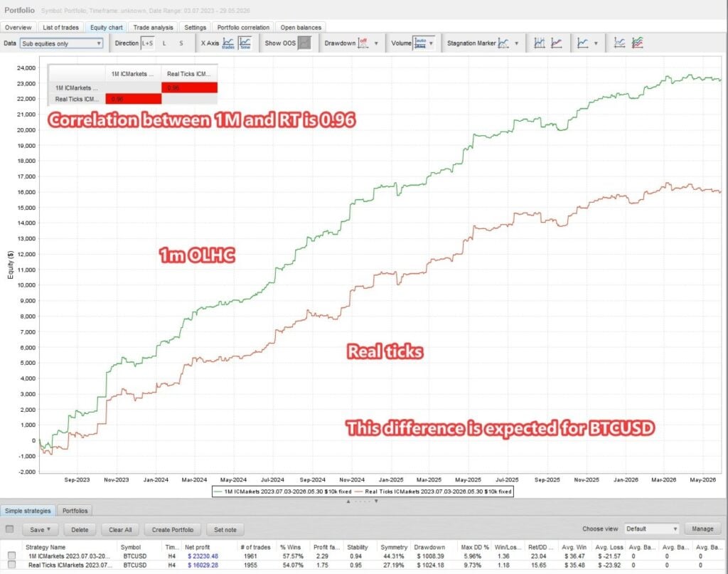
Task: Click the Delete button
Action: [80, 529]
